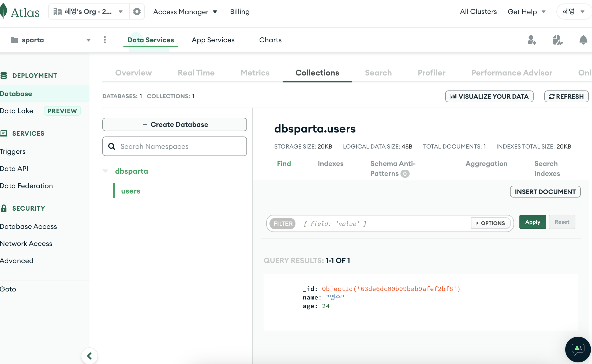The width and height of the screenshot is (592, 364).
Task: Select the Indexes sub-tab
Action: pos(331,164)
